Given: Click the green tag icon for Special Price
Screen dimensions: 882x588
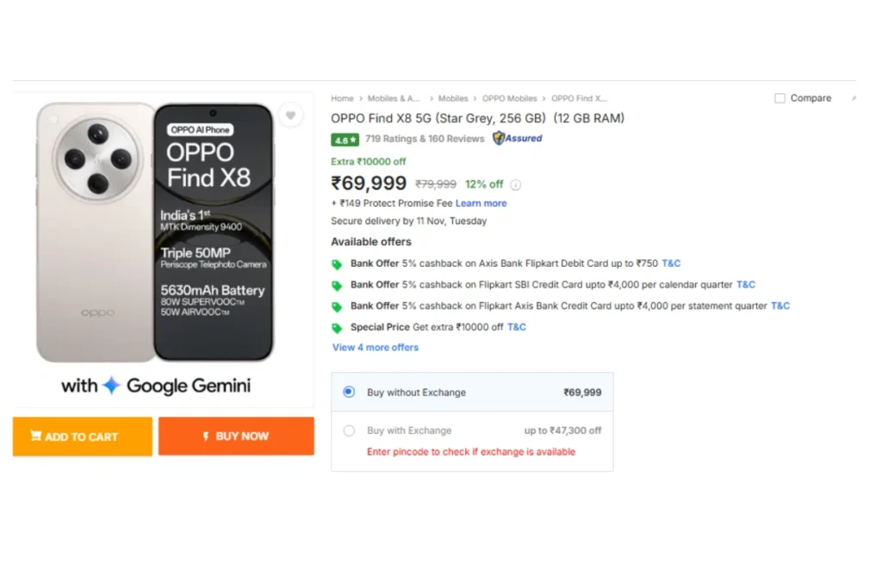Looking at the screenshot, I should 337,328.
